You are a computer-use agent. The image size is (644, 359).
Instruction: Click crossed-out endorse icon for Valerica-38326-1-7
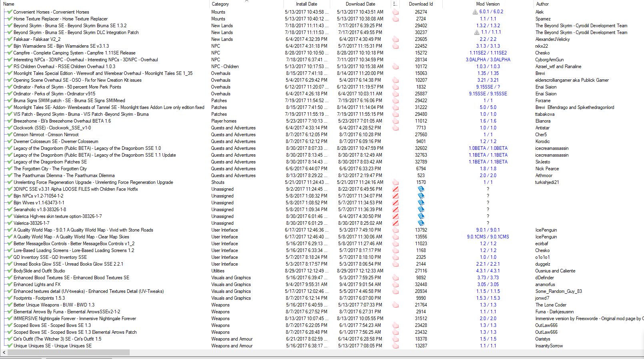pos(395,223)
